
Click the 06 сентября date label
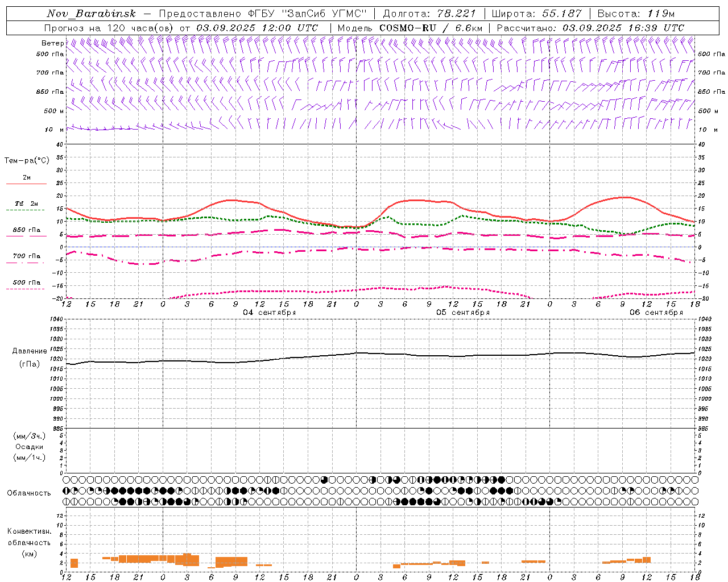tap(656, 313)
